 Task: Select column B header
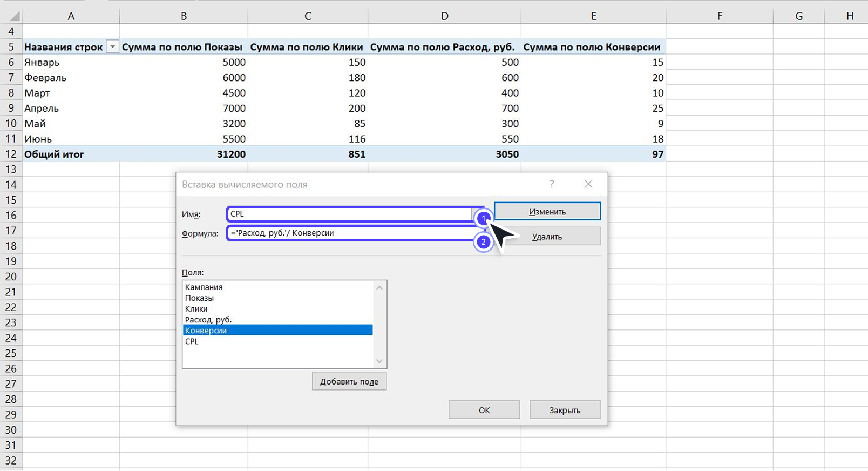click(184, 16)
